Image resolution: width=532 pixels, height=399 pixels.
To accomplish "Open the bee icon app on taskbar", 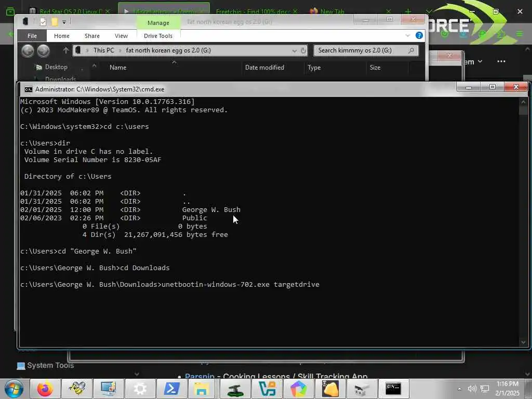I will 77,389.
